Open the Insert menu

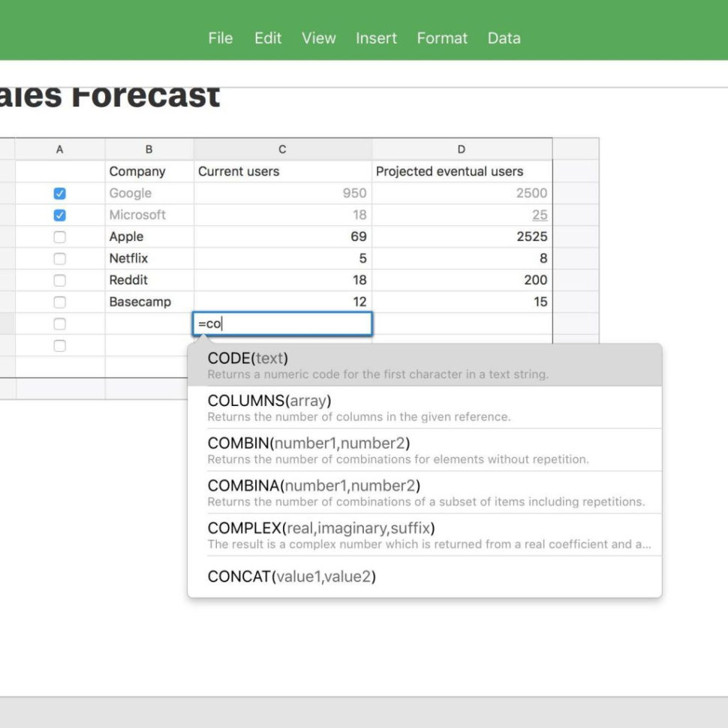coord(375,38)
